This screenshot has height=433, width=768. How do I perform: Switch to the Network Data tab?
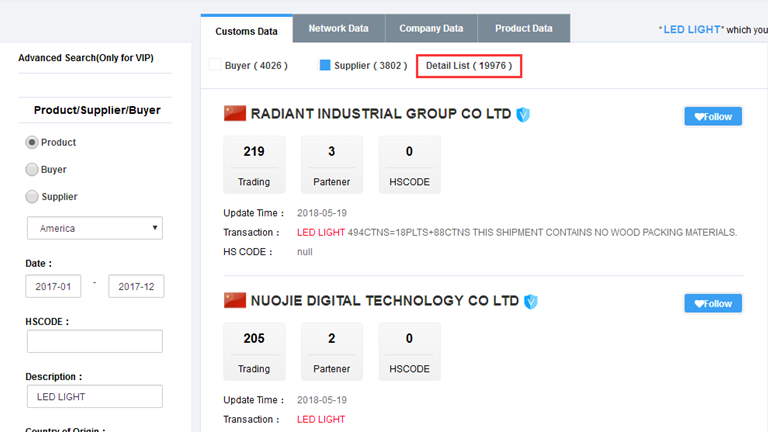pos(339,28)
